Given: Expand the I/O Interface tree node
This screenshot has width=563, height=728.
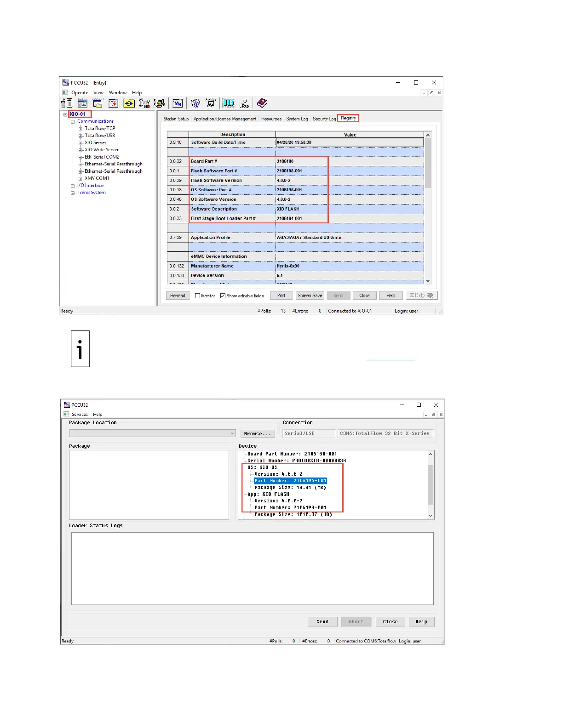Looking at the screenshot, I should (x=73, y=186).
